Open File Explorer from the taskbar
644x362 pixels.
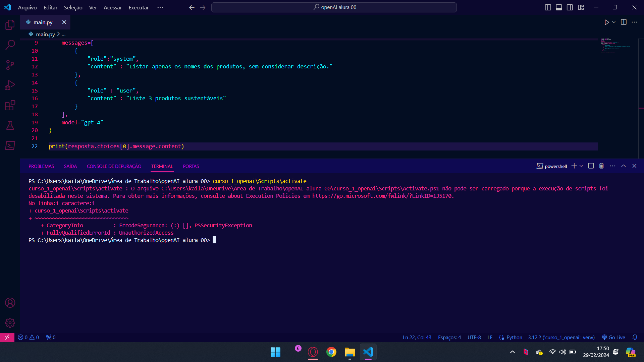point(350,352)
